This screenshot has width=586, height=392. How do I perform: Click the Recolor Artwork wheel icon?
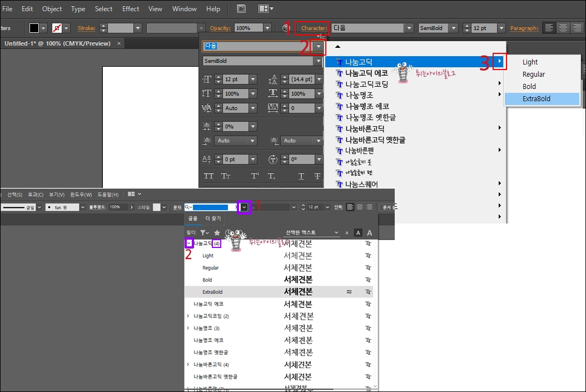click(x=286, y=28)
